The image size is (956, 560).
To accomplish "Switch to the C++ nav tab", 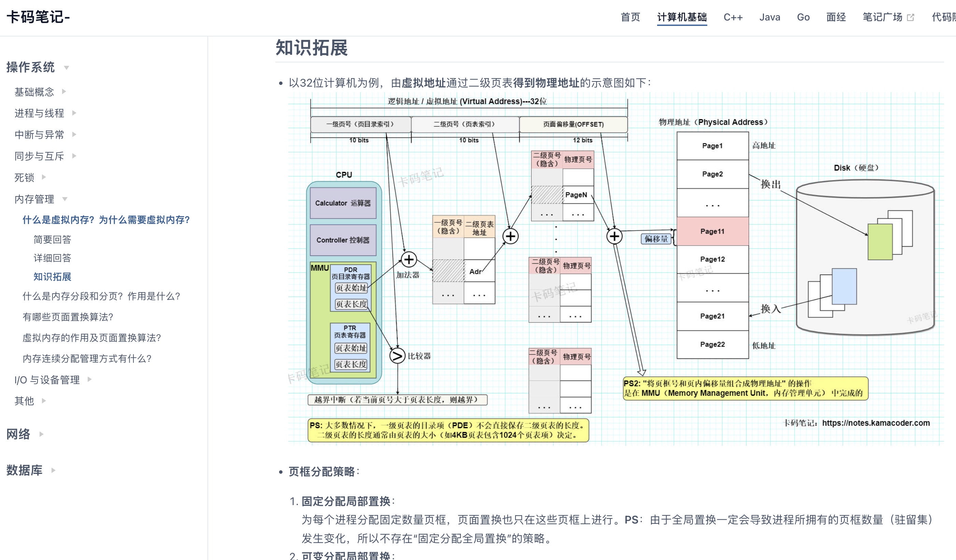I will click(x=733, y=17).
